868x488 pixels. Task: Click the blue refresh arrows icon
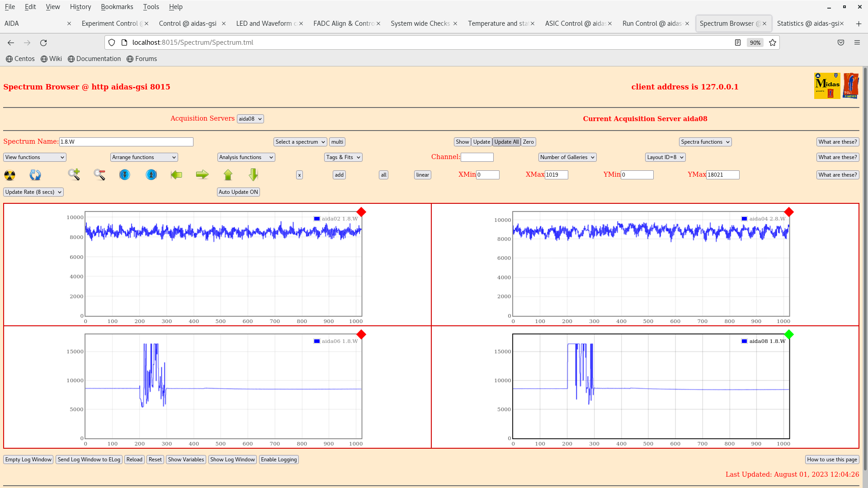pyautogui.click(x=35, y=175)
